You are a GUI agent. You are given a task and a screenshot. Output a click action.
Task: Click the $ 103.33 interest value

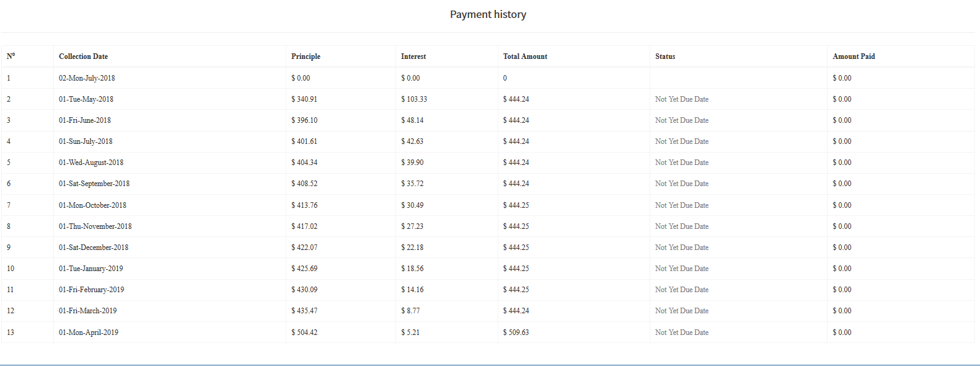pos(413,99)
